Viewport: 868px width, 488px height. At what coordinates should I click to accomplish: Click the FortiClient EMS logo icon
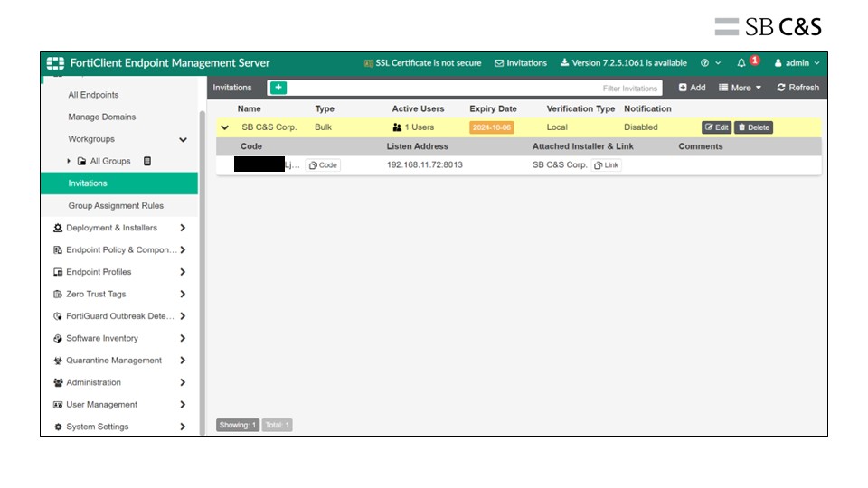(55, 63)
